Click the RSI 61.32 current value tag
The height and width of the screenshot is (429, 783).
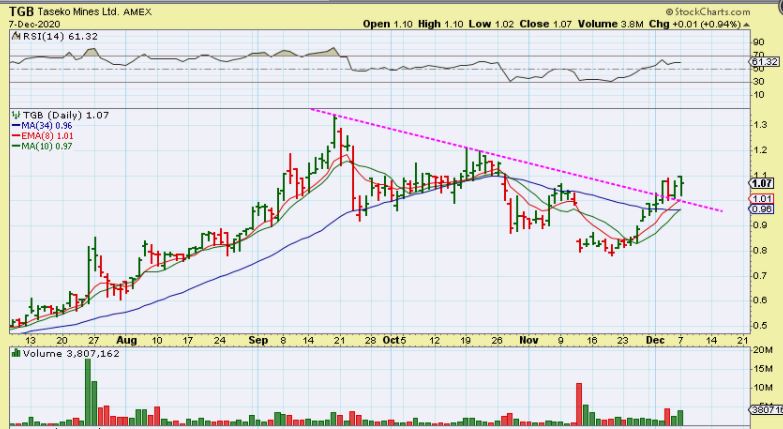[764, 62]
